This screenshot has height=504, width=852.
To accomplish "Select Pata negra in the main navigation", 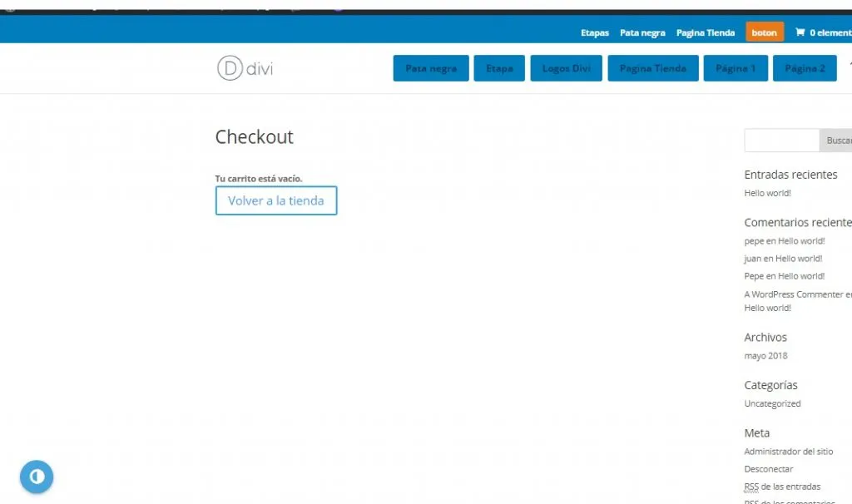I will pos(430,68).
